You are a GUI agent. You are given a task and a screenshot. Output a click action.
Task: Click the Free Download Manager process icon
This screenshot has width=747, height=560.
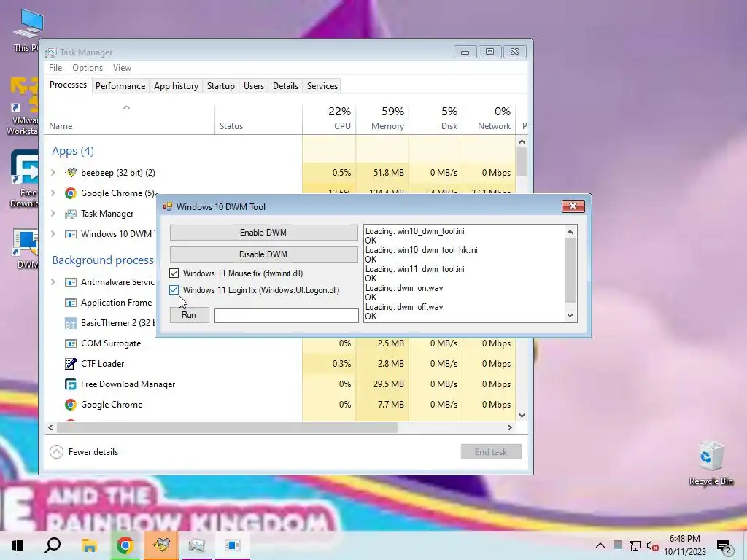71,384
